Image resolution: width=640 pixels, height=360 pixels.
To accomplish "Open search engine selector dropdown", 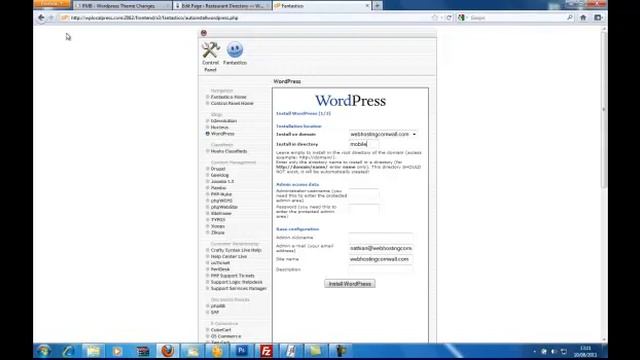I will click(x=462, y=18).
